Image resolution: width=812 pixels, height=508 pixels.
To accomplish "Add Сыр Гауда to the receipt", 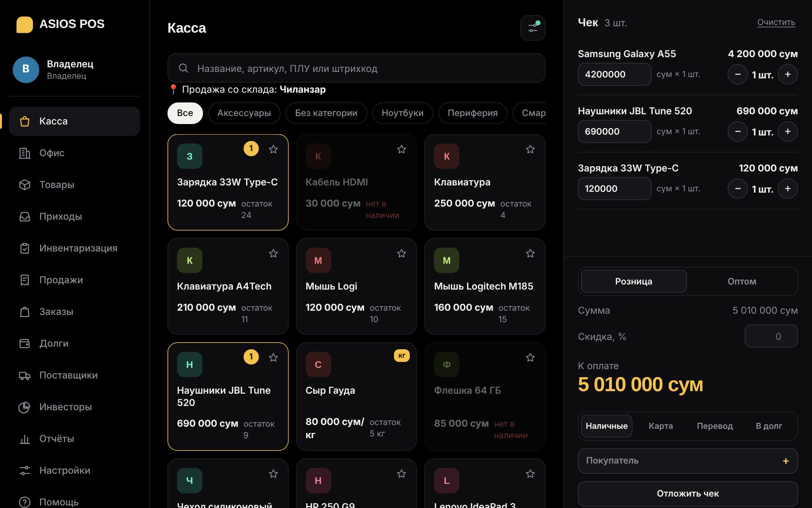I will [x=356, y=396].
